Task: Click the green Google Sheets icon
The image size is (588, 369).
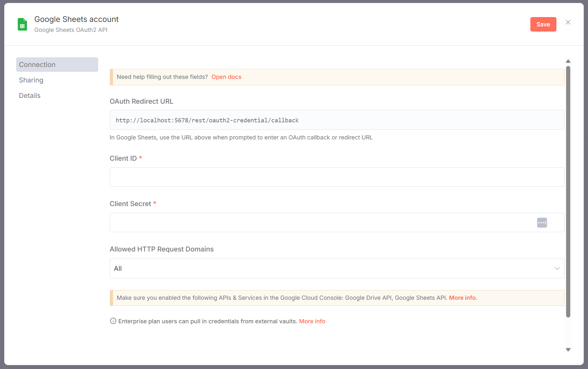Action: [22, 24]
